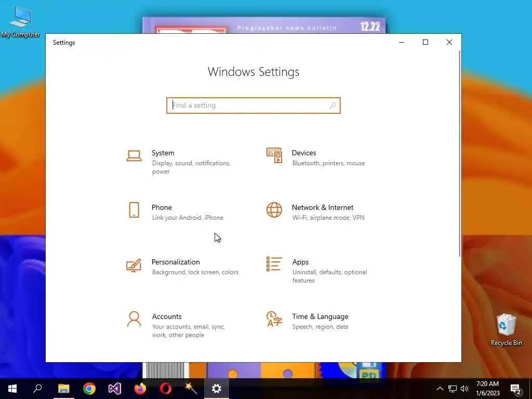The image size is (532, 399).
Task: Click 'Uninstall, defaults, optional features' description
Action: (x=329, y=276)
